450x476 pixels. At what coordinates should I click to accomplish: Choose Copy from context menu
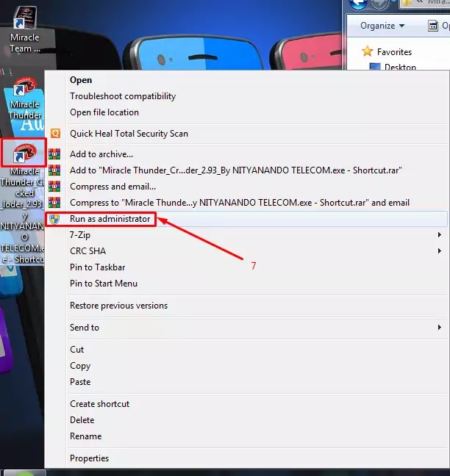tap(80, 366)
